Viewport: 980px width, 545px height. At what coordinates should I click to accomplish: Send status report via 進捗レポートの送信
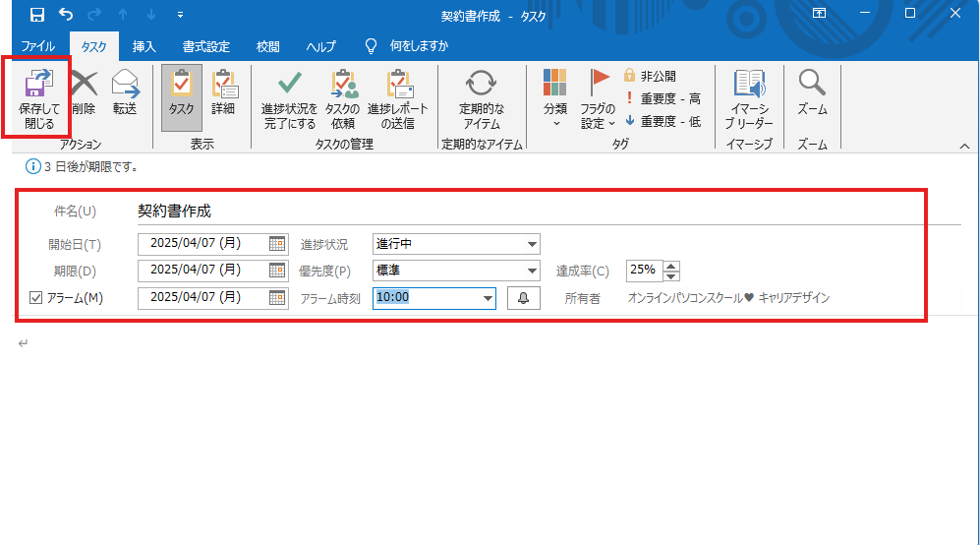(398, 98)
